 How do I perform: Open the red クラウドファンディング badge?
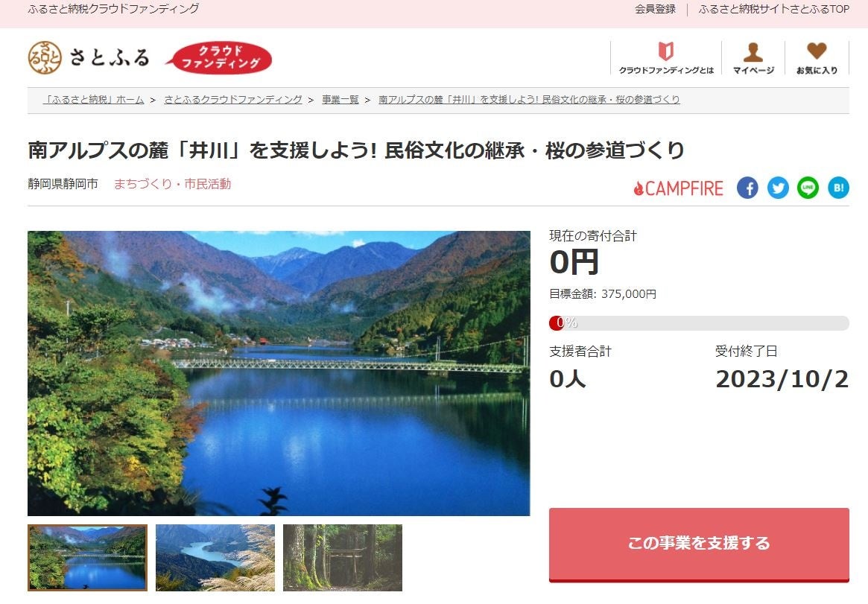click(219, 57)
